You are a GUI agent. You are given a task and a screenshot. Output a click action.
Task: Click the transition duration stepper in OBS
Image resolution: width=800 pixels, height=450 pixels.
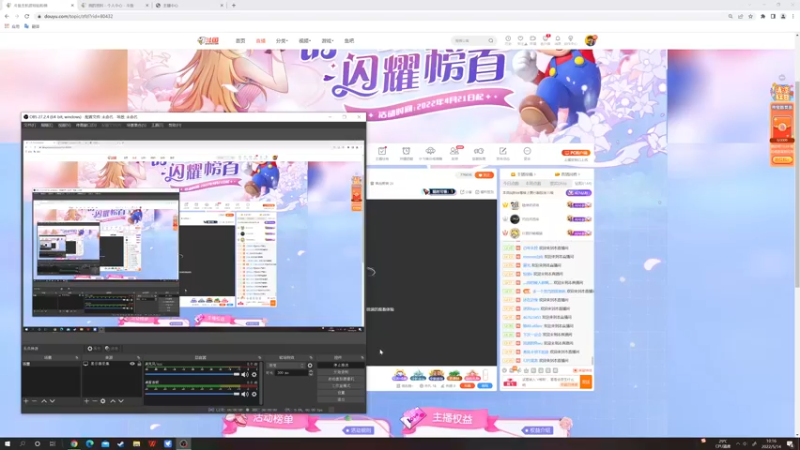coord(311,373)
